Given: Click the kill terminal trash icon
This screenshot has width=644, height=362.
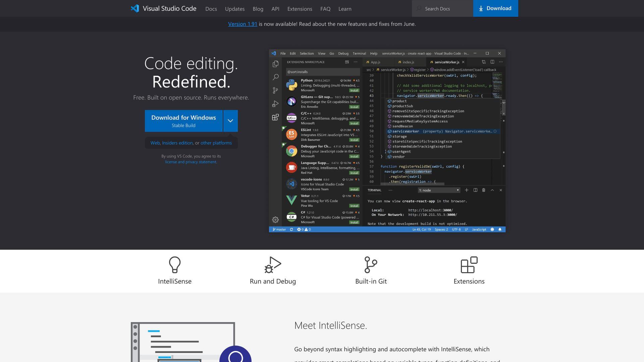Looking at the screenshot, I should click(483, 190).
